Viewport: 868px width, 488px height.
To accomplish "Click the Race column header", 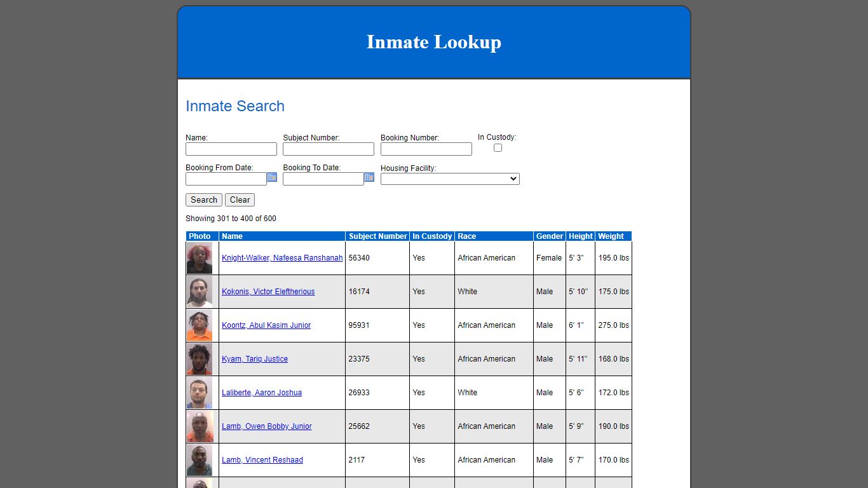I will coord(494,236).
